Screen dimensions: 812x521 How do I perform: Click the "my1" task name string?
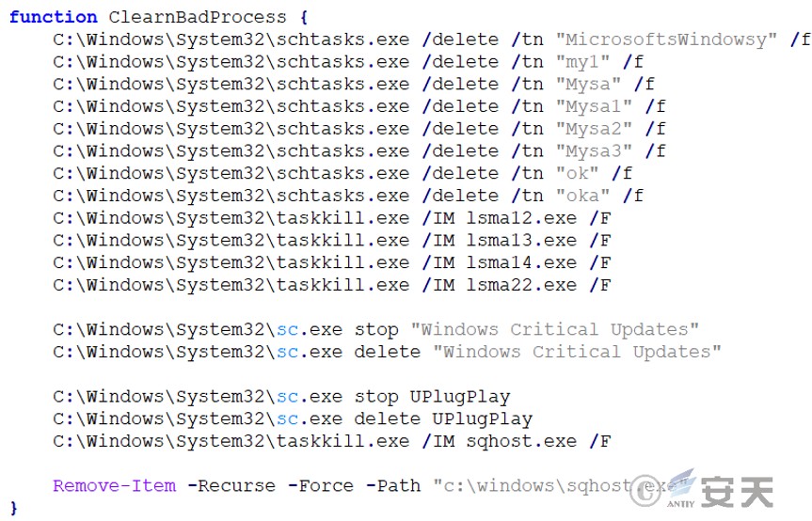click(582, 61)
